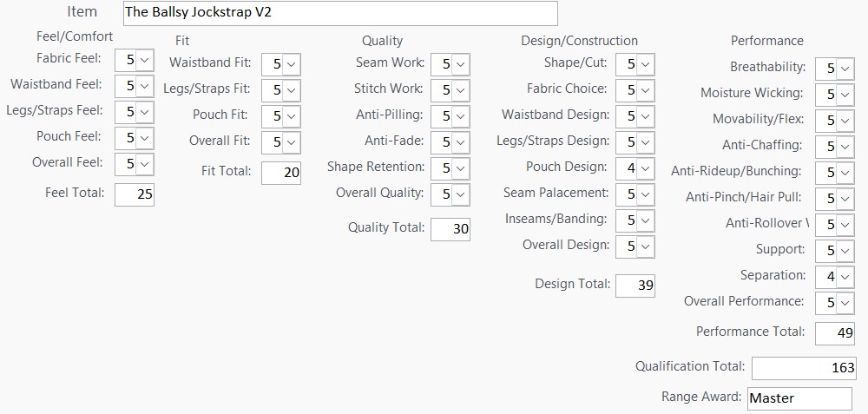Image resolution: width=868 pixels, height=414 pixels.
Task: Open the Overall Performance dropdown
Action: click(x=845, y=303)
